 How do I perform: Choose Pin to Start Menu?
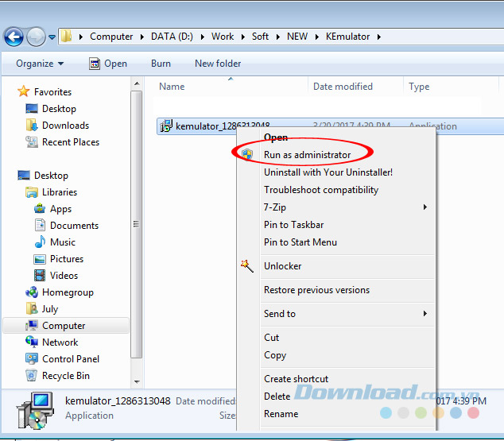300,242
